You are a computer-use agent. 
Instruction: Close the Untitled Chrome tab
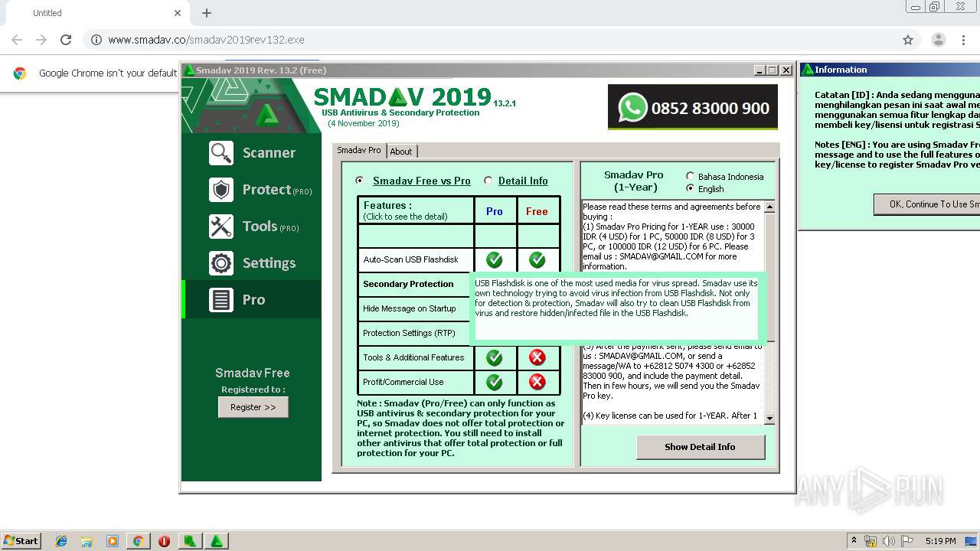(x=178, y=13)
